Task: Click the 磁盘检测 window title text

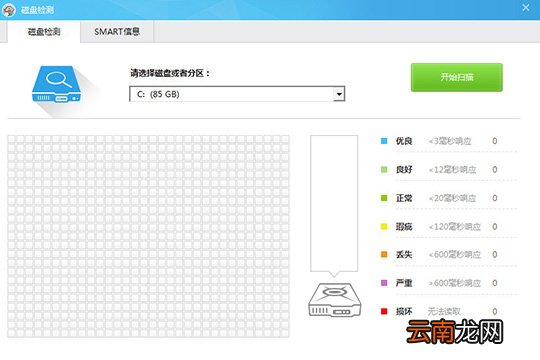Action: [x=38, y=10]
